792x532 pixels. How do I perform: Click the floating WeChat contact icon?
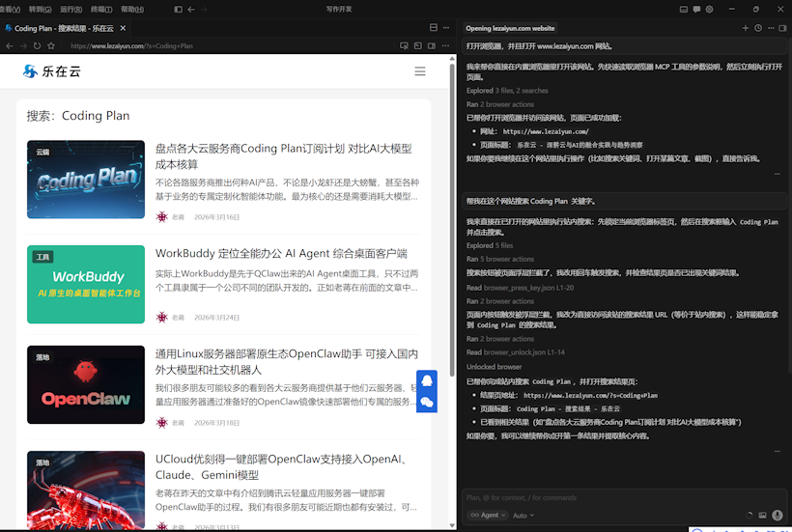[x=427, y=403]
